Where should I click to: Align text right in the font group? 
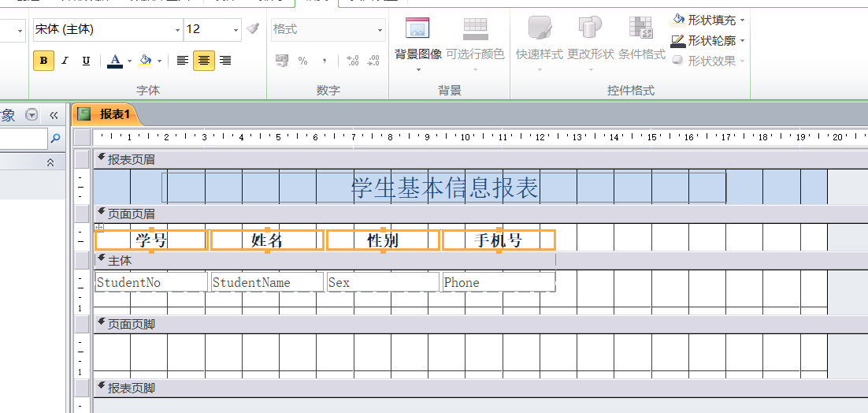coord(225,61)
